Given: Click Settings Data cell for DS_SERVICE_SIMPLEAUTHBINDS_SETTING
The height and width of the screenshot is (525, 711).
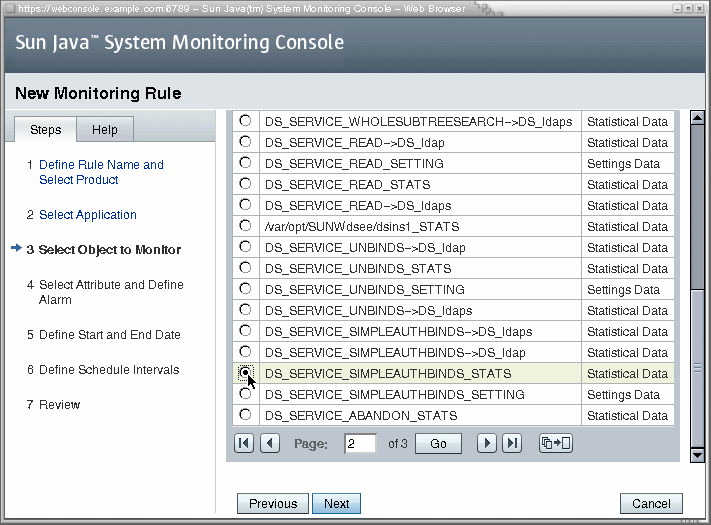Looking at the screenshot, I should tap(623, 395).
